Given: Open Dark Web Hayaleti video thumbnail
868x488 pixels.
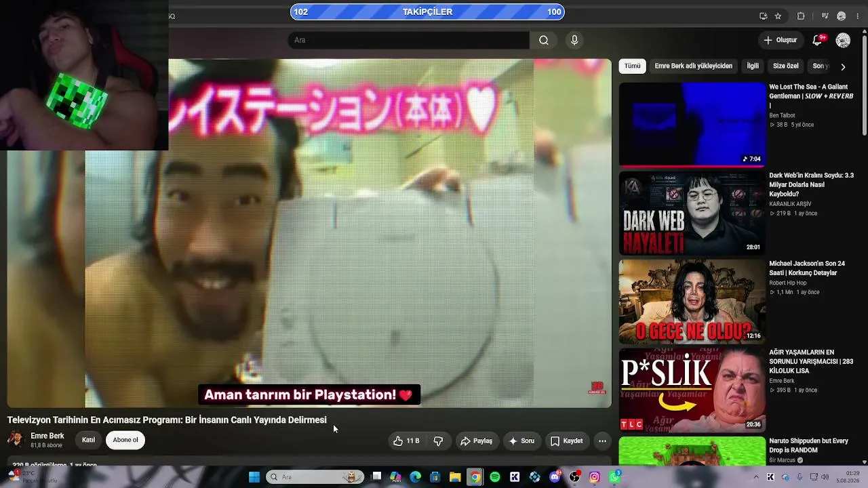Looking at the screenshot, I should (692, 213).
